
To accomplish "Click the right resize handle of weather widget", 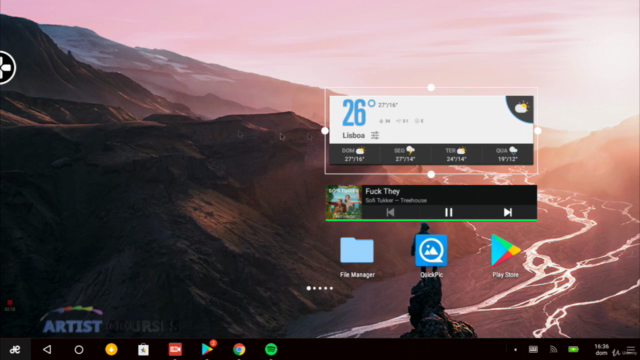I will (538, 131).
